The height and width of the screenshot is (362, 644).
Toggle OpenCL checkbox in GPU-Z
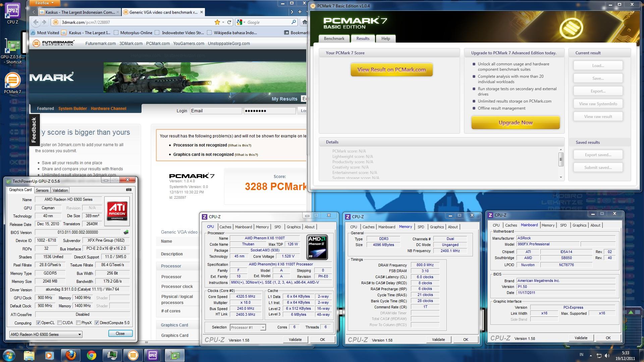(38, 323)
